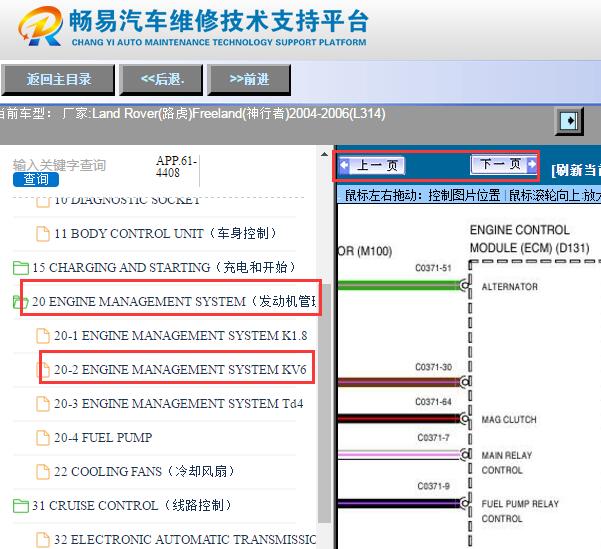The image size is (601, 549).
Task: Click ENGINE CONTROL MODULE (ECM) (D131) title
Action: pyautogui.click(x=529, y=239)
